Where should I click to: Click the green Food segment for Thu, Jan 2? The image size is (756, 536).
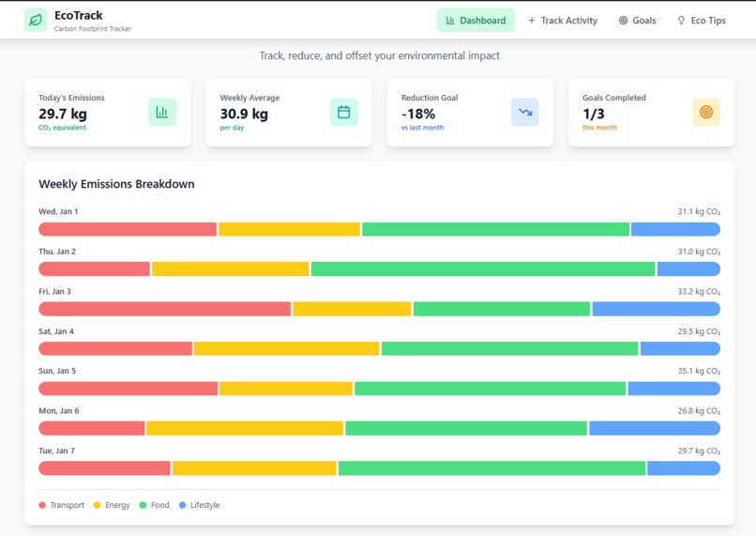tap(483, 268)
